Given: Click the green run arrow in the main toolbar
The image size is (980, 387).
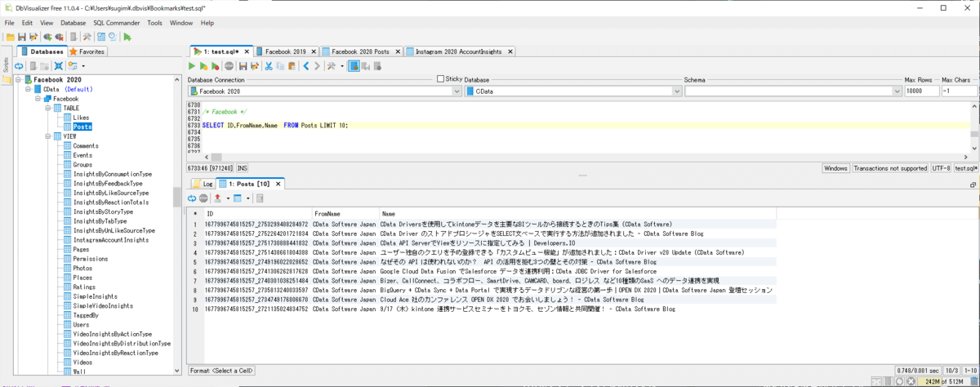Looking at the screenshot, I should coord(128,37).
